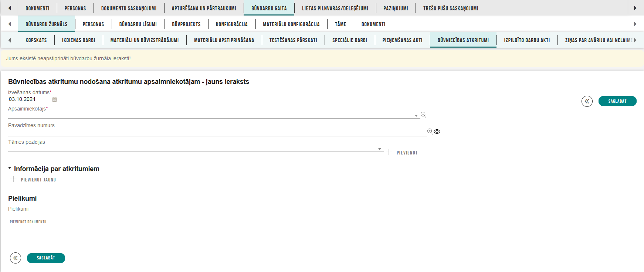Screen dimensions: 644x272
Task: Click the bottom-left double-chevron back icon
Action: [16, 258]
